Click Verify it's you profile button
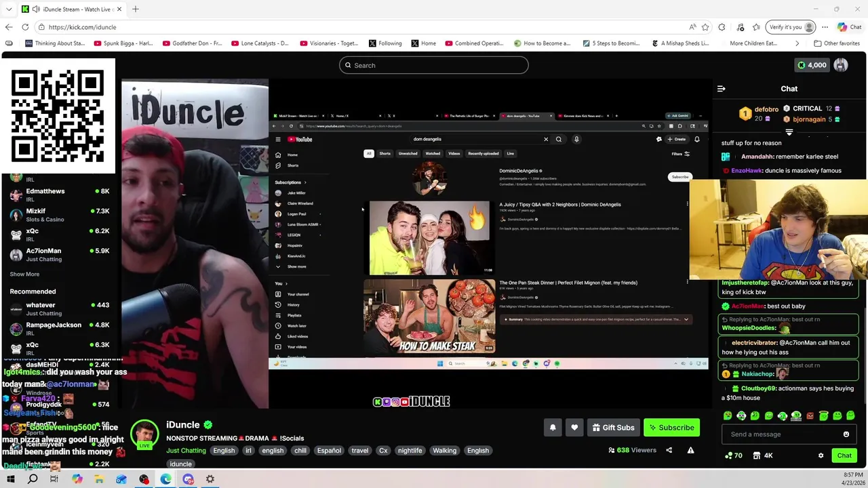 coord(790,27)
